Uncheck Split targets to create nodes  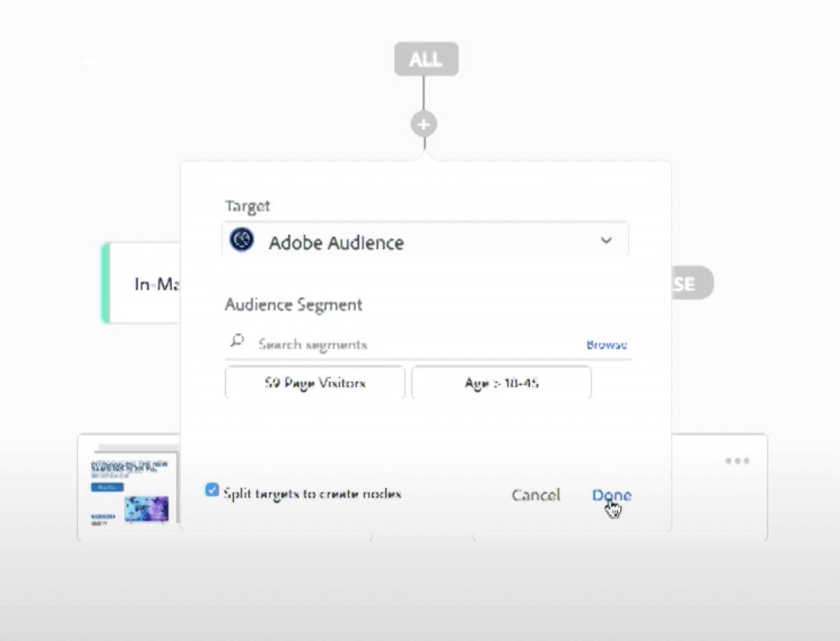[x=212, y=490]
